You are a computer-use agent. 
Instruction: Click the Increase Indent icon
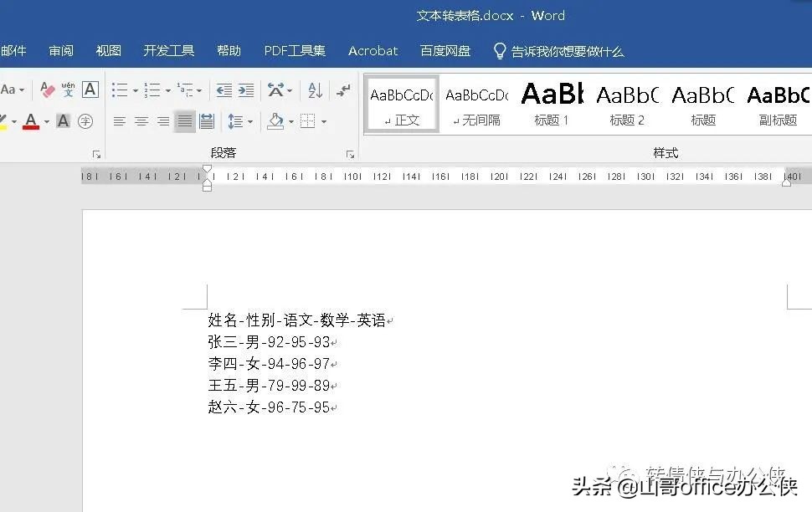pyautogui.click(x=248, y=91)
